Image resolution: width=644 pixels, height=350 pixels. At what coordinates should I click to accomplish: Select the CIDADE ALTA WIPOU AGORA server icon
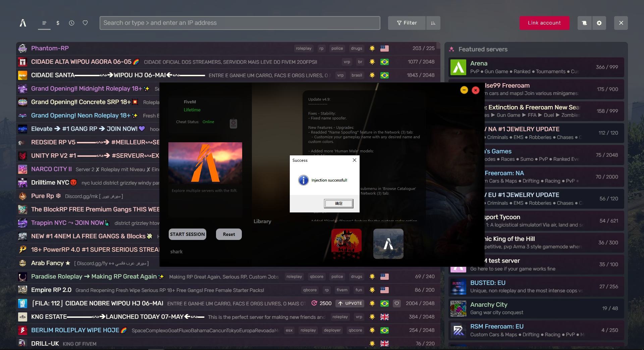[x=22, y=62]
